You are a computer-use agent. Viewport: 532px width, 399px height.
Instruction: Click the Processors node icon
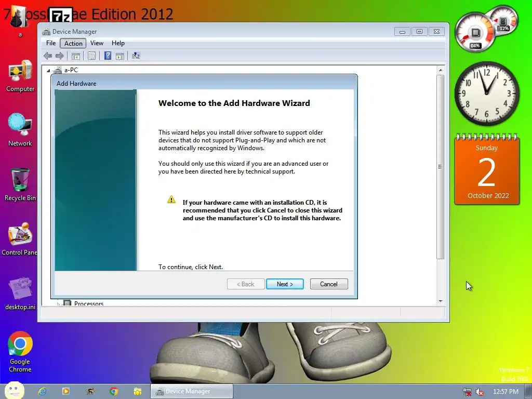[67, 303]
